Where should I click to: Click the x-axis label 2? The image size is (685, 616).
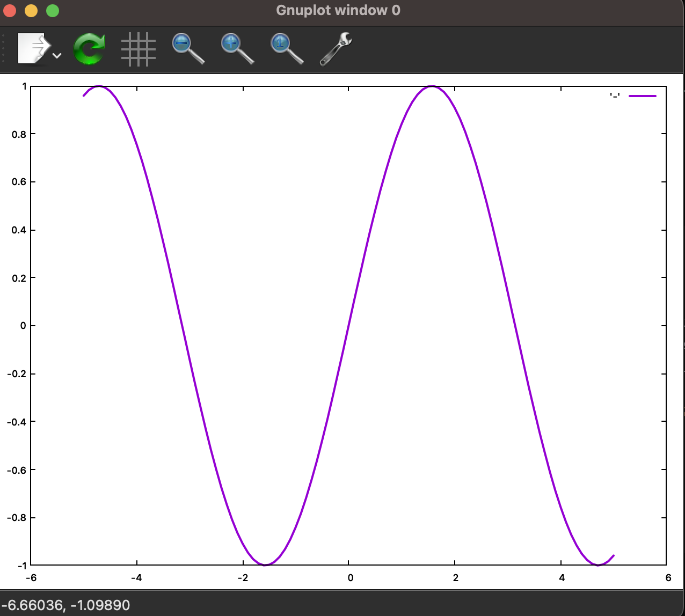(455, 577)
